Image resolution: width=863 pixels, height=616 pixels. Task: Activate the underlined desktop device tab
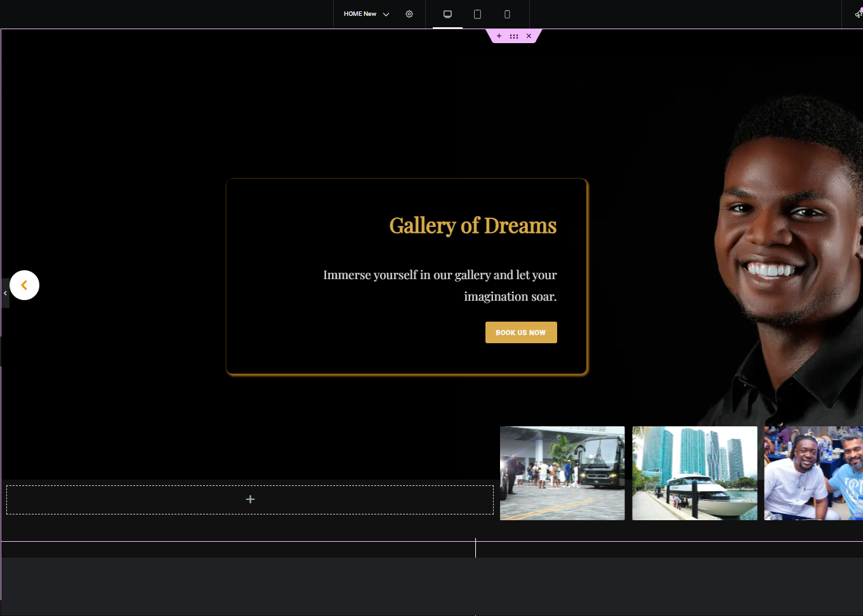coord(447,14)
